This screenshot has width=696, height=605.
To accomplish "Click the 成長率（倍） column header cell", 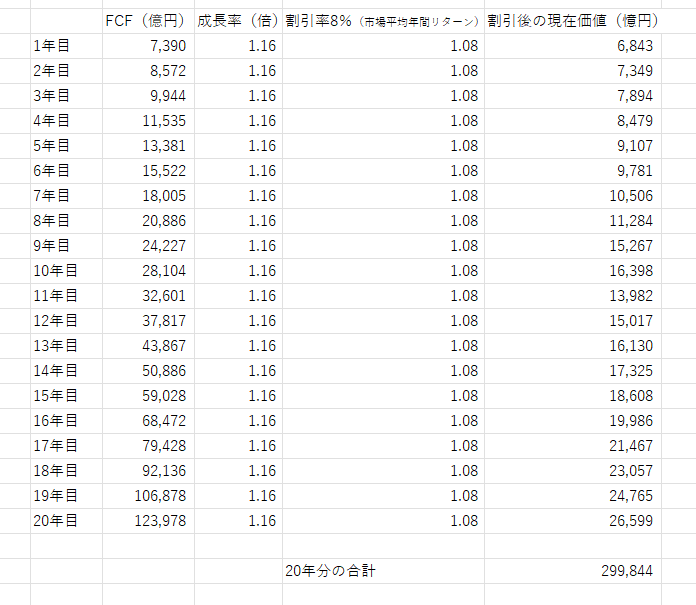I will 238,21.
